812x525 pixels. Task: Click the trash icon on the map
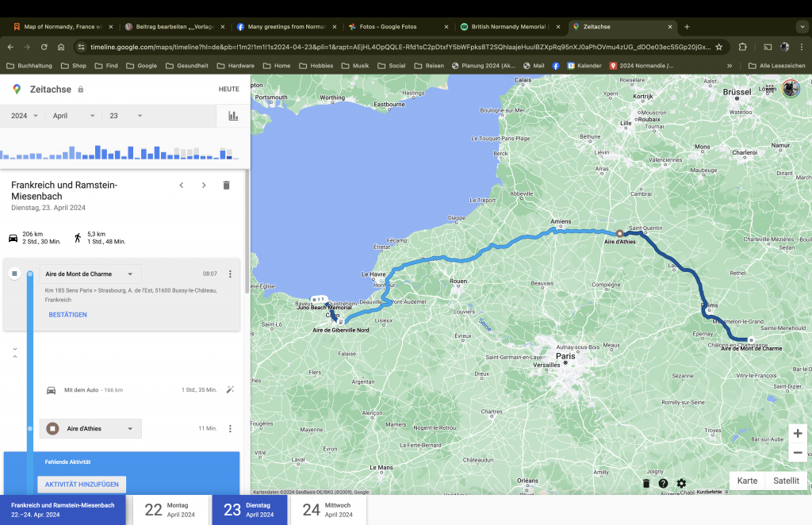click(645, 483)
